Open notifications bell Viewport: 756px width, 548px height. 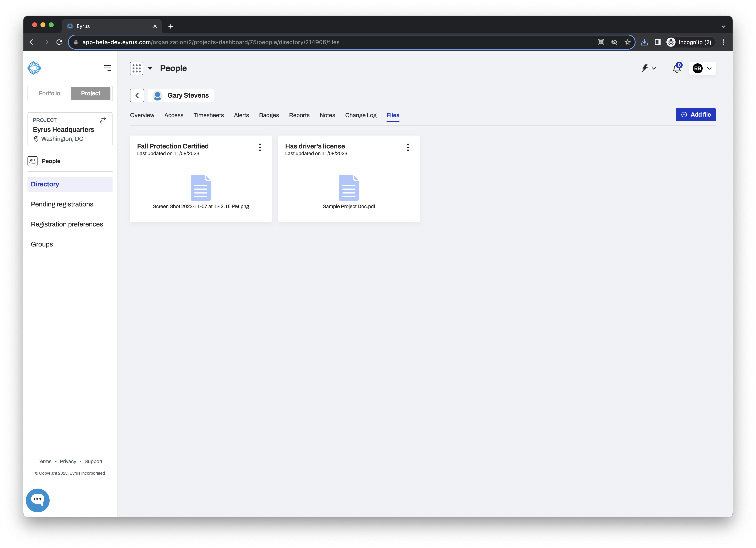click(677, 68)
